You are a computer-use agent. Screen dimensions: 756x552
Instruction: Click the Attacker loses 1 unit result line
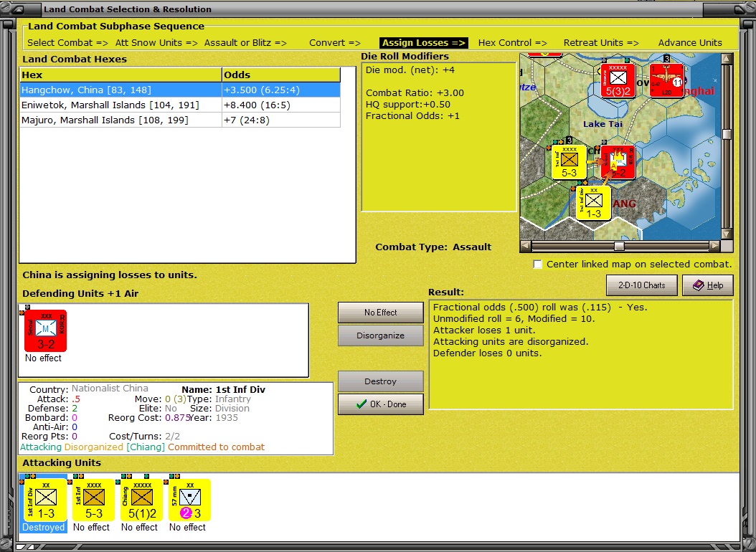(x=484, y=330)
